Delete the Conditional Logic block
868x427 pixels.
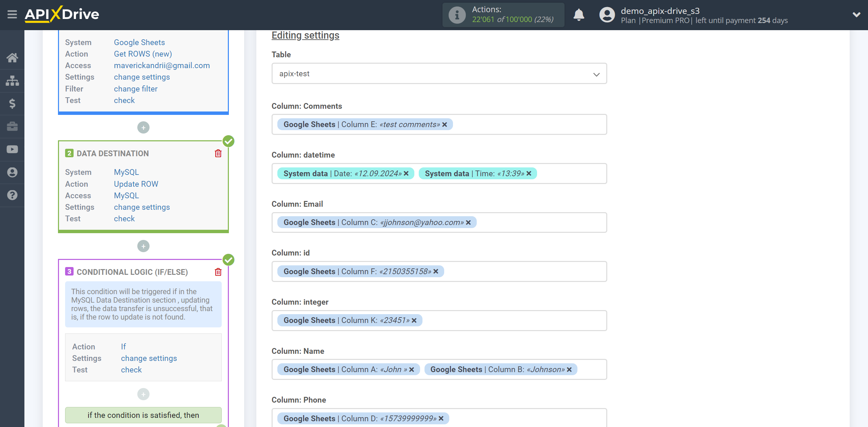coord(218,272)
